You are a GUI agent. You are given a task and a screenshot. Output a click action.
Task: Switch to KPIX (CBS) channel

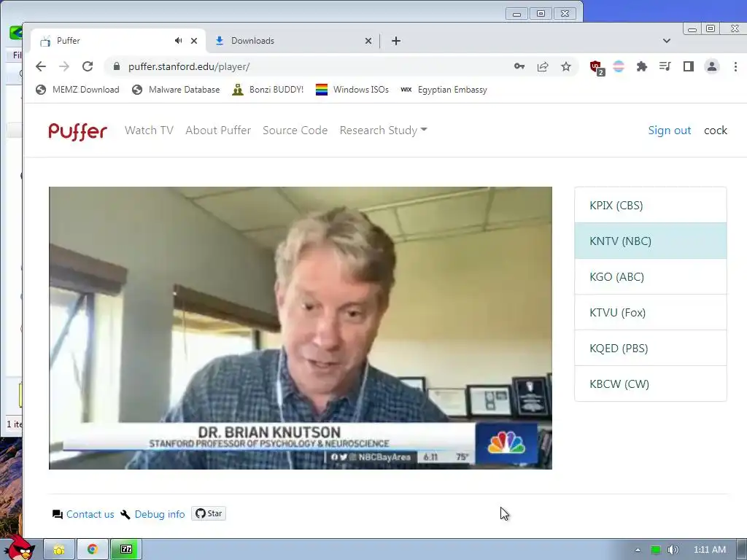coord(650,205)
